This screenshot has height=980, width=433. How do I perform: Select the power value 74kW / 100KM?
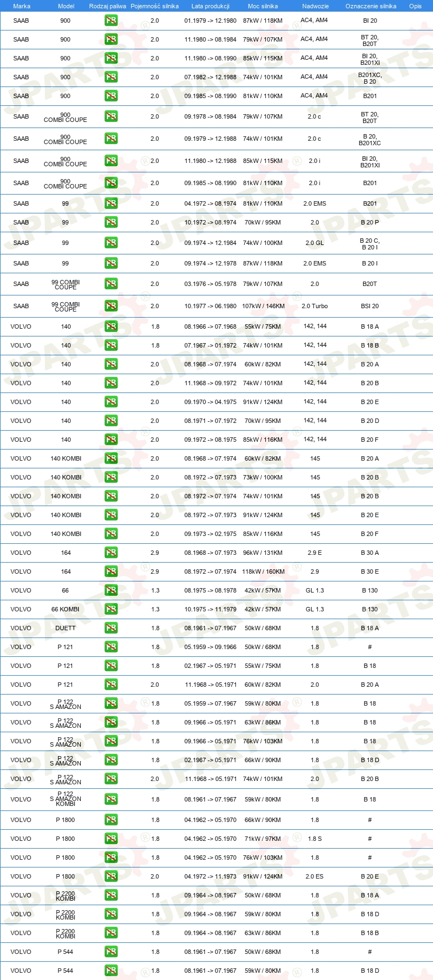263,243
